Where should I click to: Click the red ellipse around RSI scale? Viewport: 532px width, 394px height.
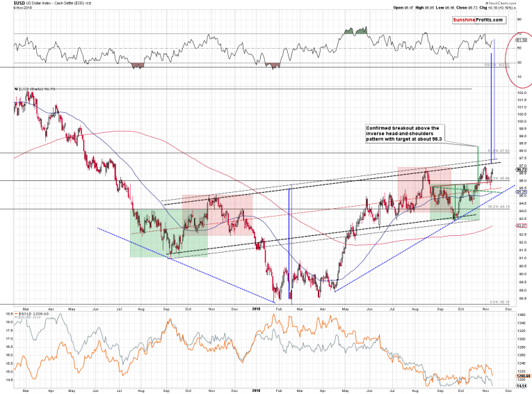coord(519,58)
